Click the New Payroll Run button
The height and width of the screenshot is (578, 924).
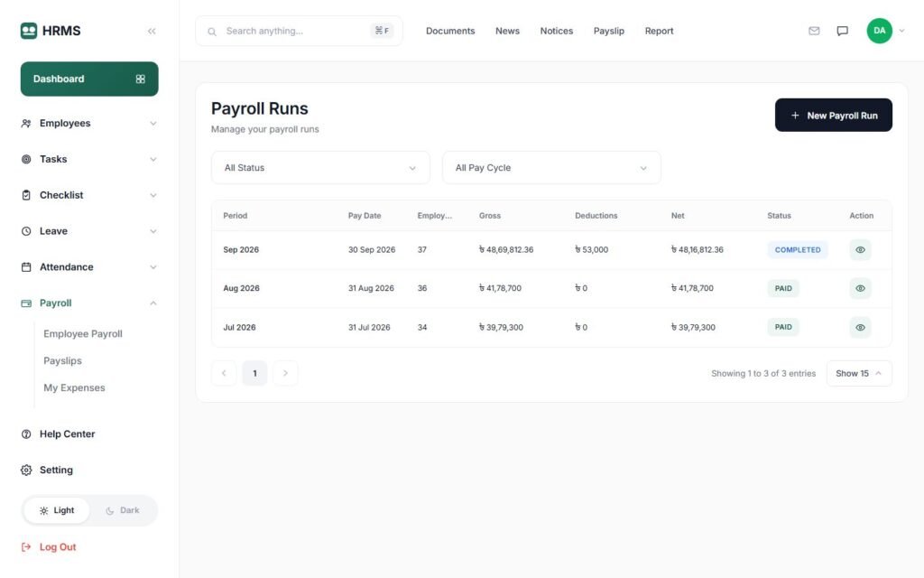coord(833,115)
